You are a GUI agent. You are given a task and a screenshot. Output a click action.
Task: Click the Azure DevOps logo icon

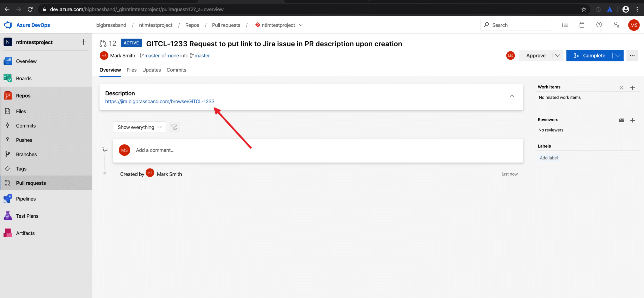point(8,25)
